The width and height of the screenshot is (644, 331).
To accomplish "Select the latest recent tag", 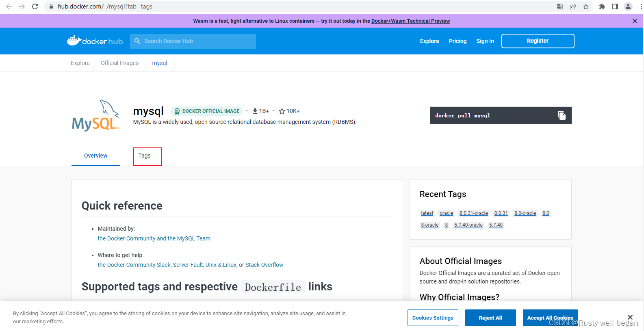I will (427, 213).
